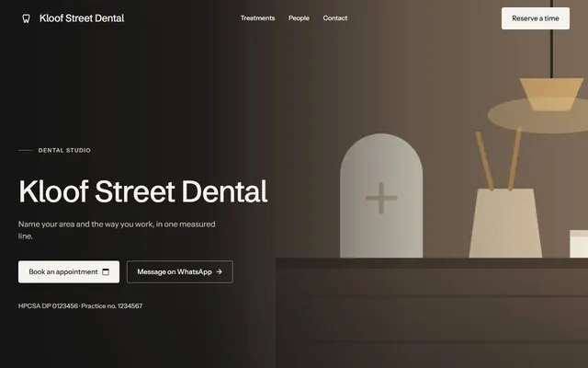Viewport: 588px width, 368px height.
Task: Click the 'Name your area' tagline text
Action: [x=117, y=230]
